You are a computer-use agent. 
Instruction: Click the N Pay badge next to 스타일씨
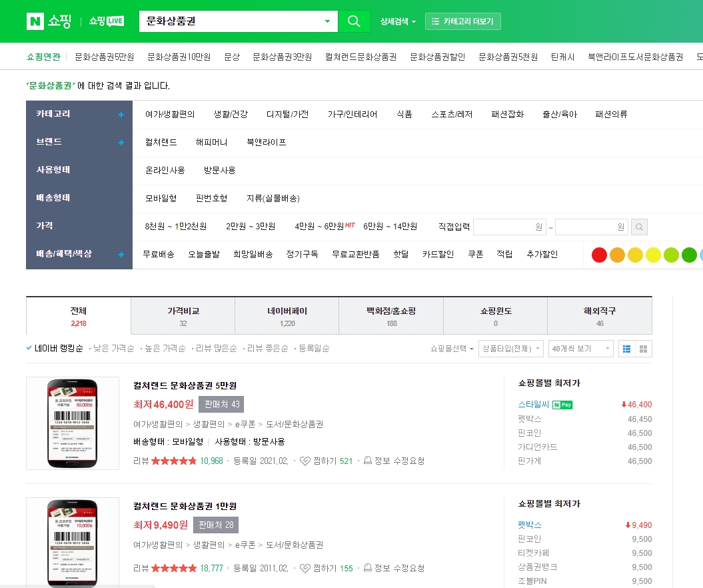click(x=562, y=405)
